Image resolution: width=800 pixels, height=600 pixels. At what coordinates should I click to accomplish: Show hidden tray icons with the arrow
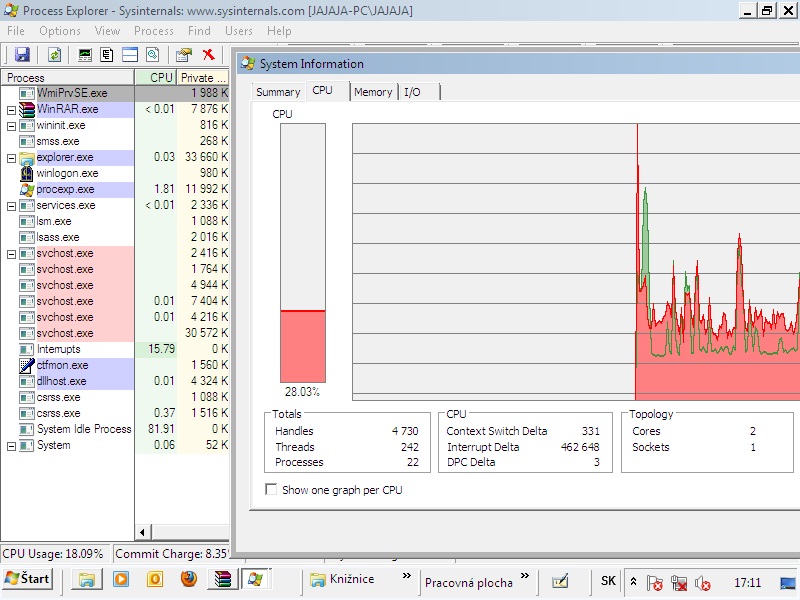[x=633, y=581]
